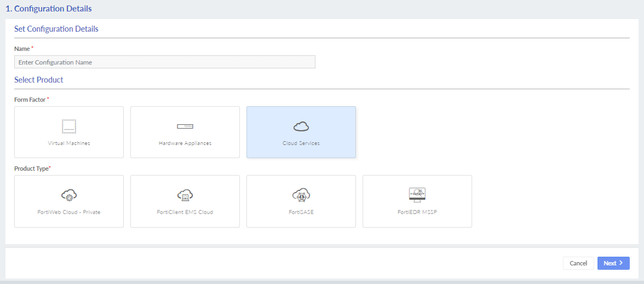Screen dimensions: 644x284
Task: Click the Product Type field label
Action: pyautogui.click(x=33, y=168)
